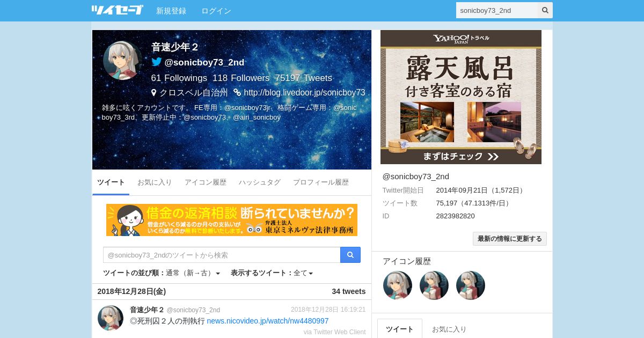Click the location pin icon next to クロスベル自治州
The image size is (644, 338).
pyautogui.click(x=154, y=92)
